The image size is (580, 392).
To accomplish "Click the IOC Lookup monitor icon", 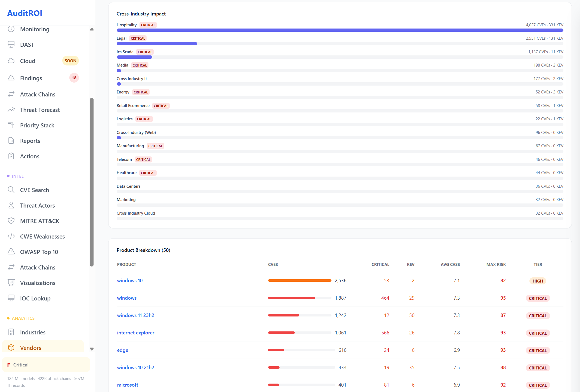I will tap(11, 298).
